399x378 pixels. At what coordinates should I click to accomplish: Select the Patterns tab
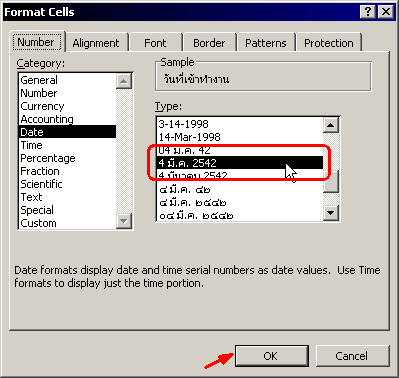pyautogui.click(x=266, y=43)
